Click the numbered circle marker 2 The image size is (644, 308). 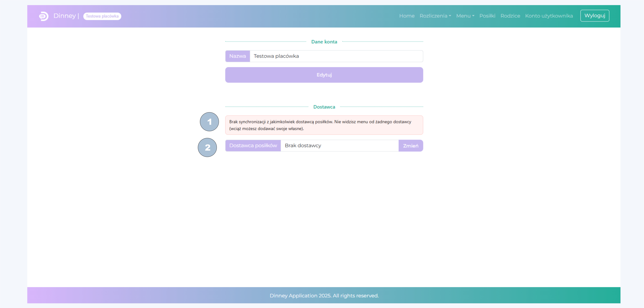click(207, 147)
